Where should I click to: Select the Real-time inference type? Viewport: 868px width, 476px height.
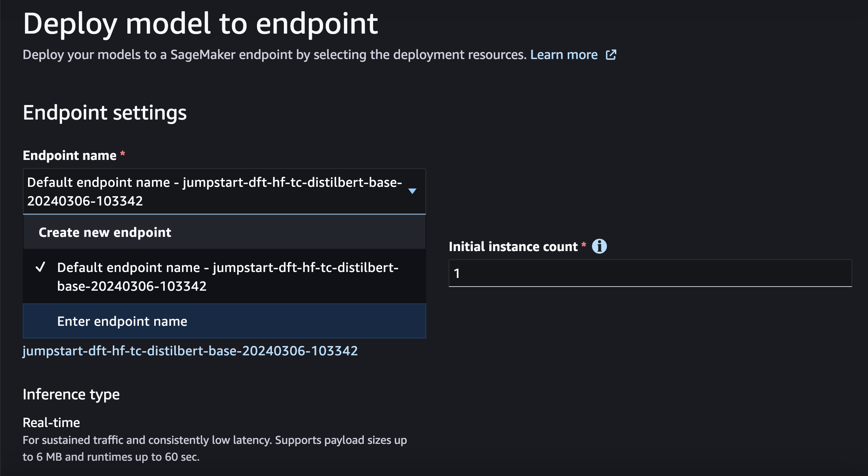point(51,422)
